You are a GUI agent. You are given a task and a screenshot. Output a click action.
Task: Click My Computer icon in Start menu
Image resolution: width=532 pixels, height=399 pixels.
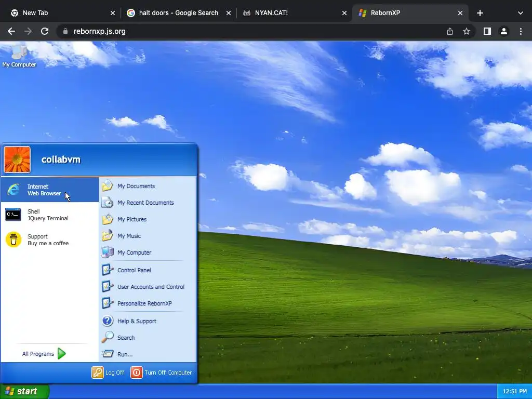[108, 252]
